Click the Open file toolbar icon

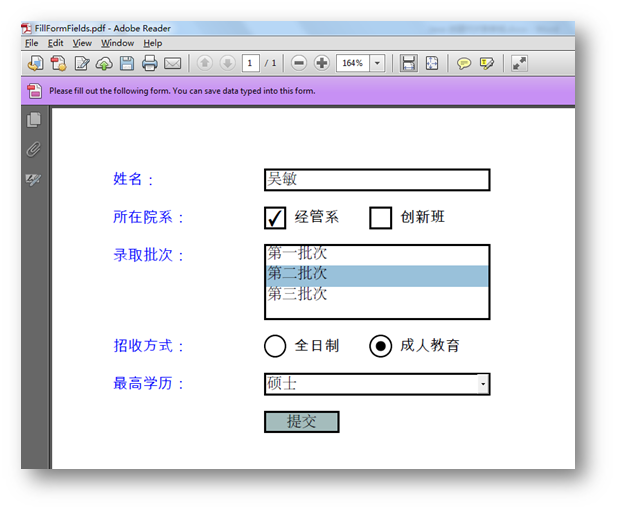35,63
